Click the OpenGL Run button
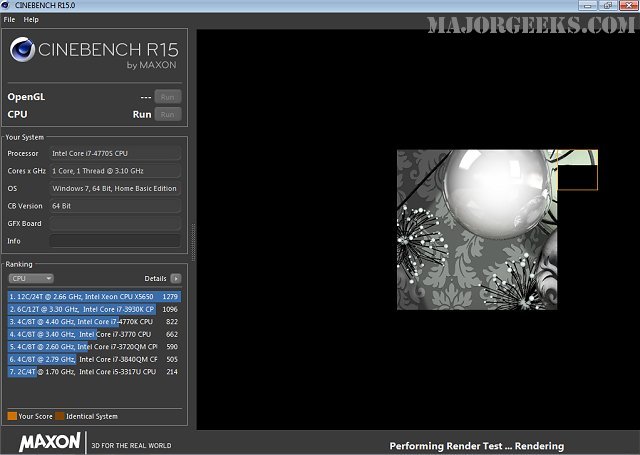This screenshot has height=455, width=640. [168, 97]
